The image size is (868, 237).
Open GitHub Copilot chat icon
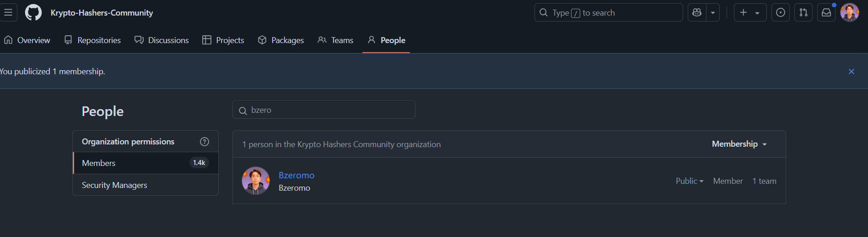pos(697,12)
